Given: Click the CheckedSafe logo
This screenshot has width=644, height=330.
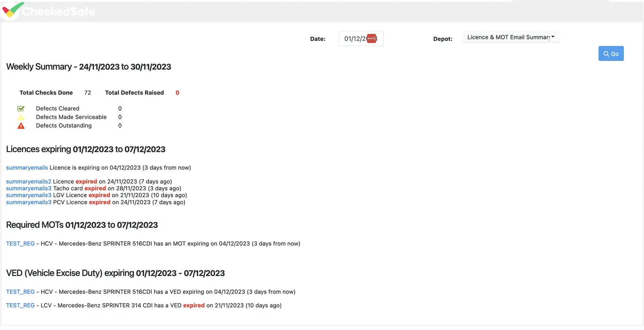Looking at the screenshot, I should tap(48, 11).
